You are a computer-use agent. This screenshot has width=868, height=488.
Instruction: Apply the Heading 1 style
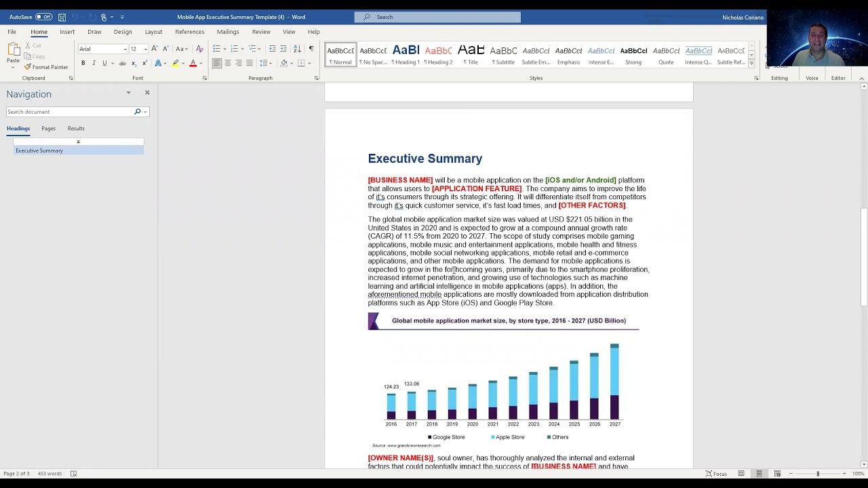point(406,54)
